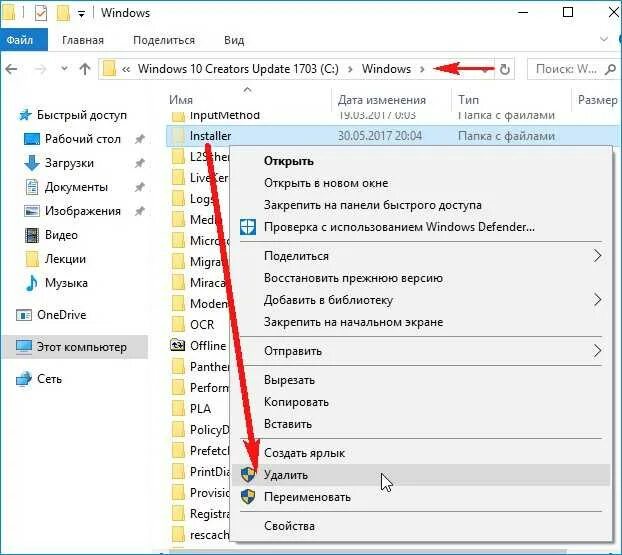Click the OneDrive icon

pyautogui.click(x=24, y=315)
